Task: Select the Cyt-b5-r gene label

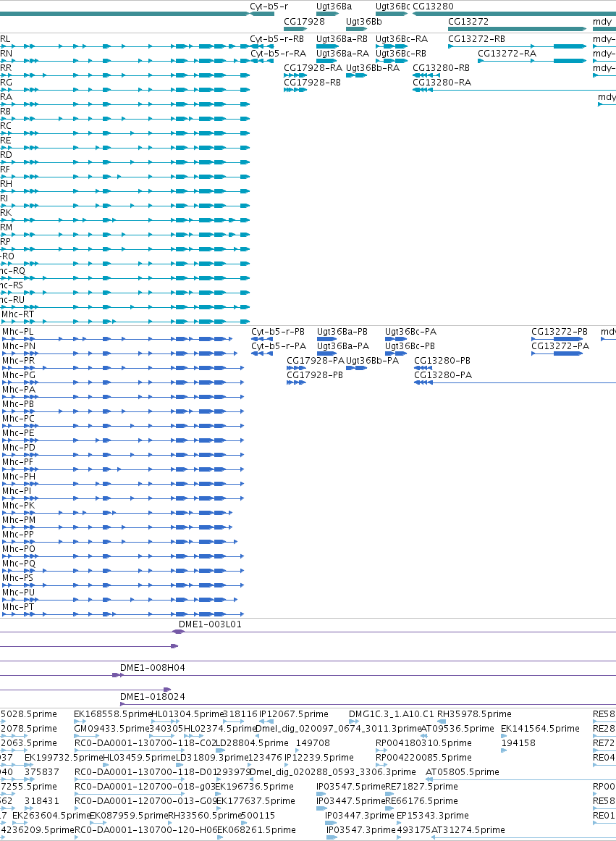Action: (x=269, y=7)
